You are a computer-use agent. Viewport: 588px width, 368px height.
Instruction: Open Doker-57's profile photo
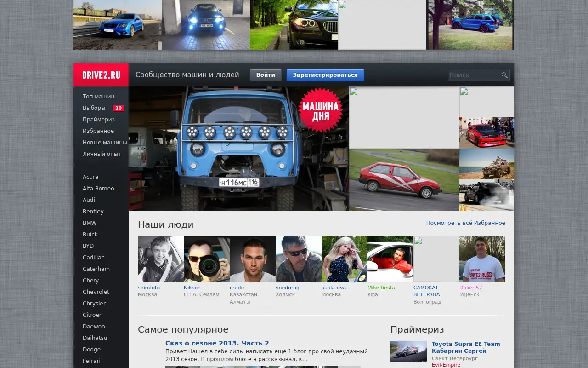pyautogui.click(x=482, y=259)
